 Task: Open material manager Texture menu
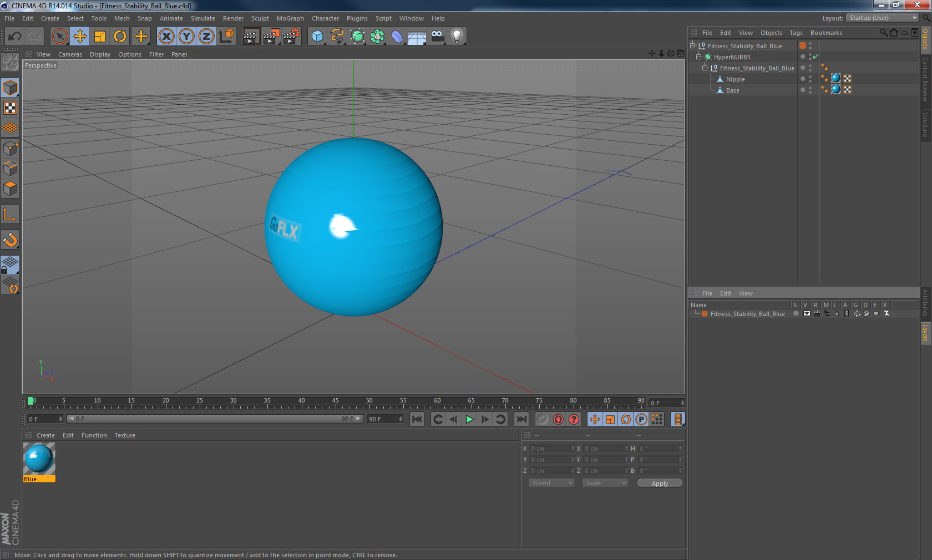pos(125,435)
